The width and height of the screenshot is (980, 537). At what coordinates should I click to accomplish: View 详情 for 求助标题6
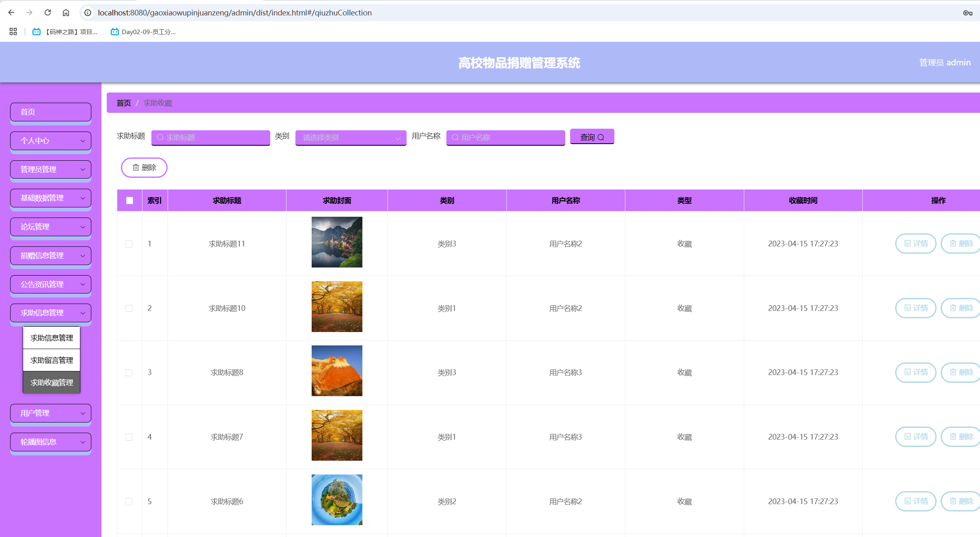915,501
